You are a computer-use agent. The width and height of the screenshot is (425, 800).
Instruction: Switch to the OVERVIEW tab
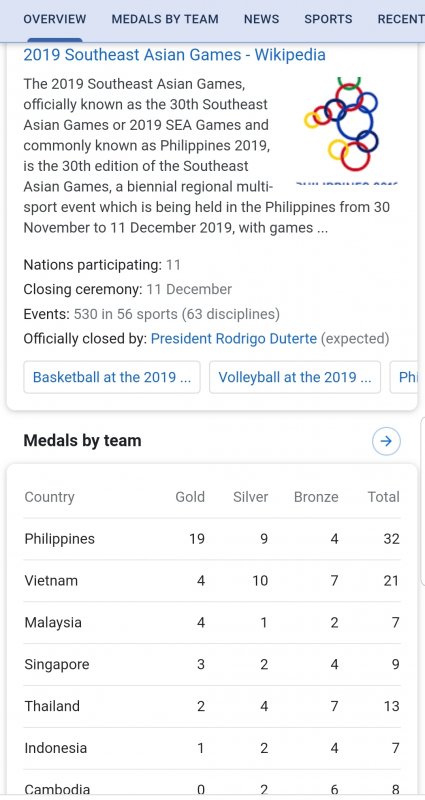point(55,19)
